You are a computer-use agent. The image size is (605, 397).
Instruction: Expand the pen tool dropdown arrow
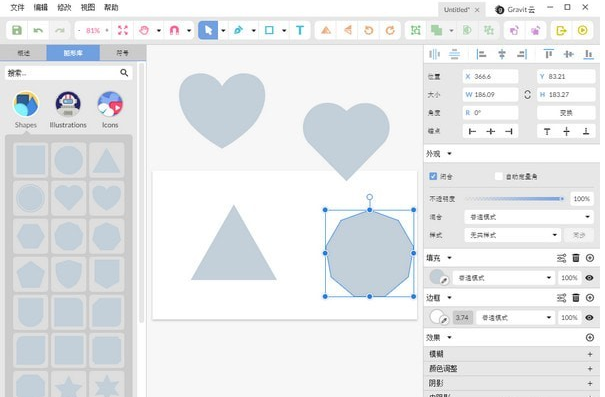pyautogui.click(x=253, y=30)
